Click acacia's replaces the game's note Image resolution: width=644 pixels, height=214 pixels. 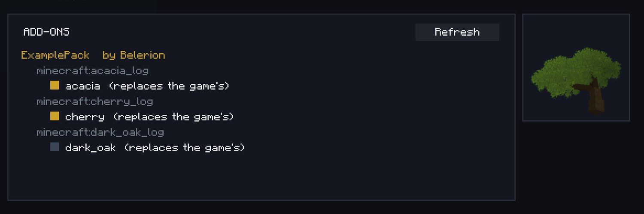169,86
